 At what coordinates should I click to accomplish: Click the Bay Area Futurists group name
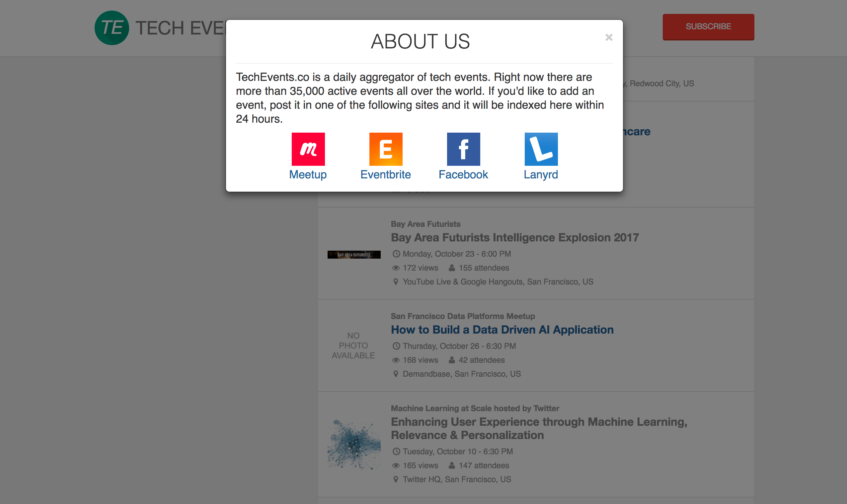coord(425,224)
